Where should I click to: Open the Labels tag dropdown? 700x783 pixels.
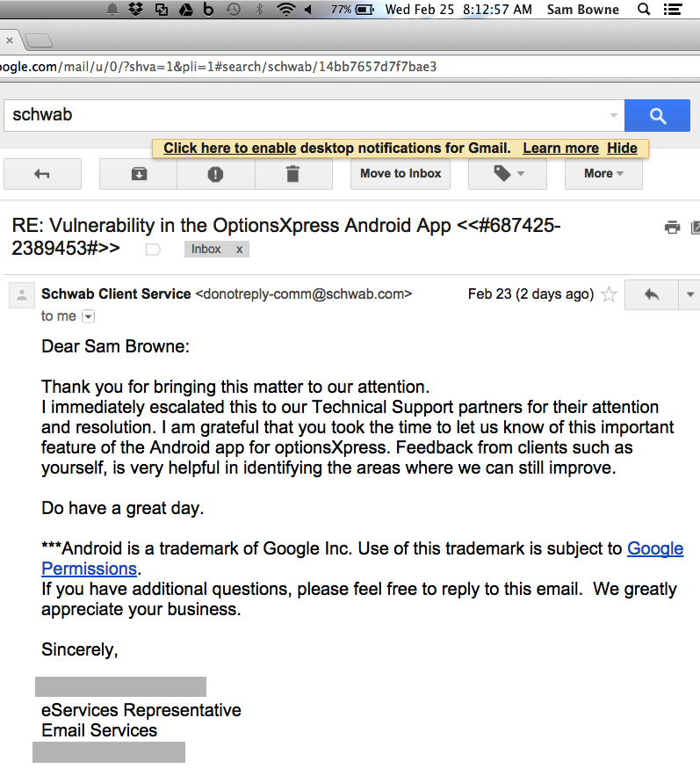pyautogui.click(x=508, y=174)
